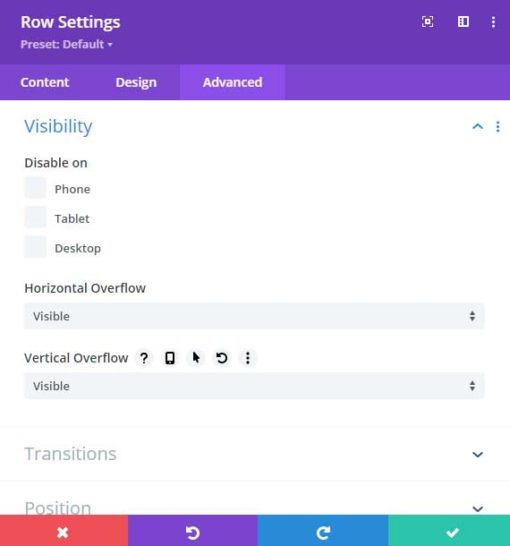Open the Horizontal Overflow dropdown
The width and height of the screenshot is (510, 546).
(x=254, y=316)
